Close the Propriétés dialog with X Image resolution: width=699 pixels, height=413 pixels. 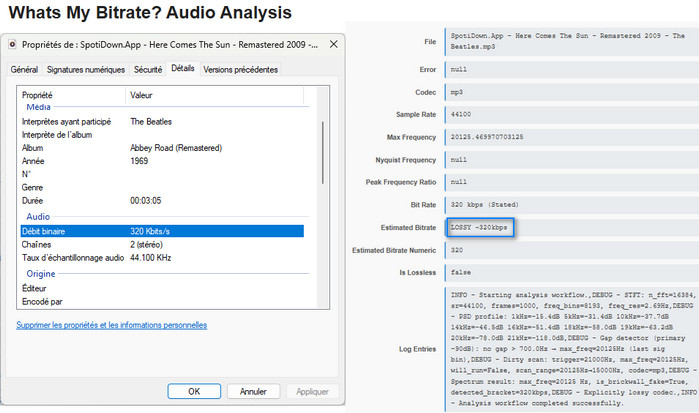[333, 44]
